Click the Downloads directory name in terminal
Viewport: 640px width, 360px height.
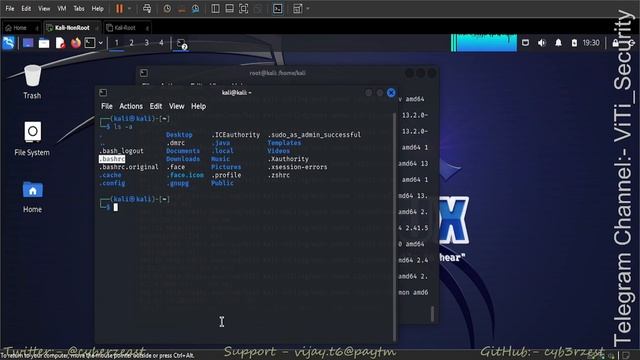point(183,159)
